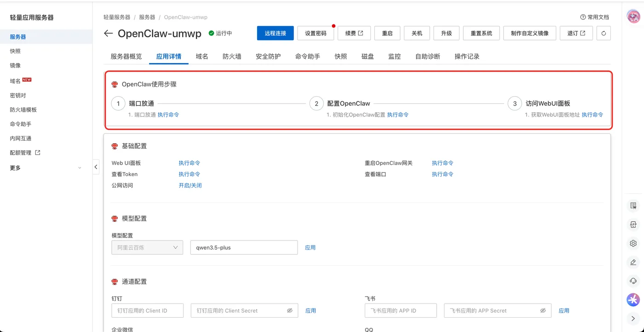This screenshot has width=644, height=332.
Task: Toggle visibility of Feishu APP Secret
Action: 543,310
